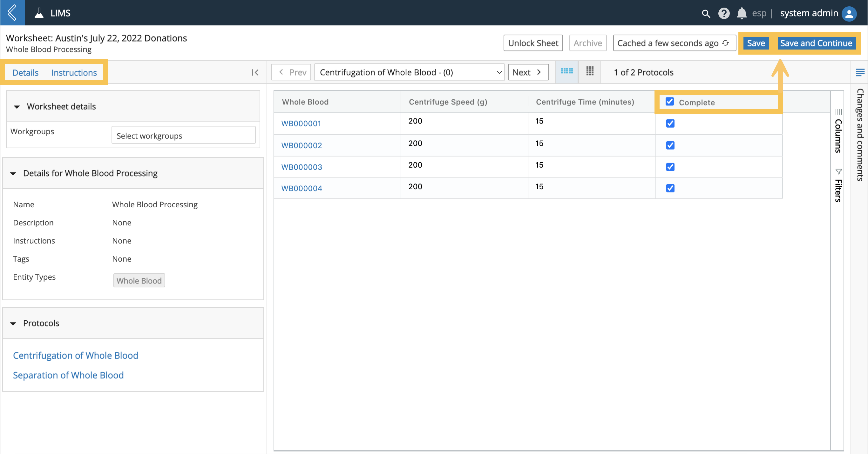Uncheck Complete for WB000001

click(x=670, y=123)
